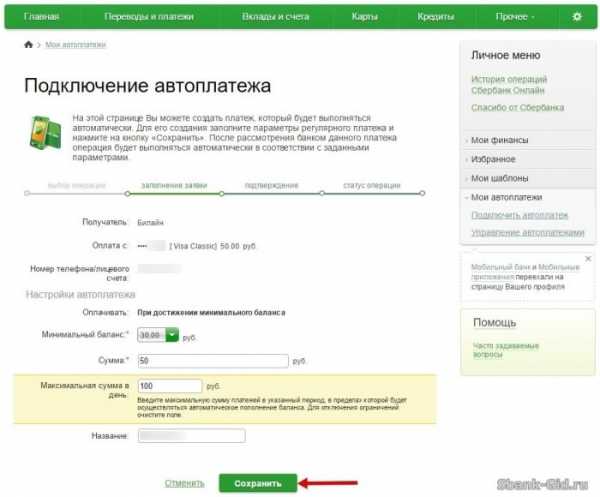Click the Сумма input field
This screenshot has width=600, height=497.
(x=212, y=360)
